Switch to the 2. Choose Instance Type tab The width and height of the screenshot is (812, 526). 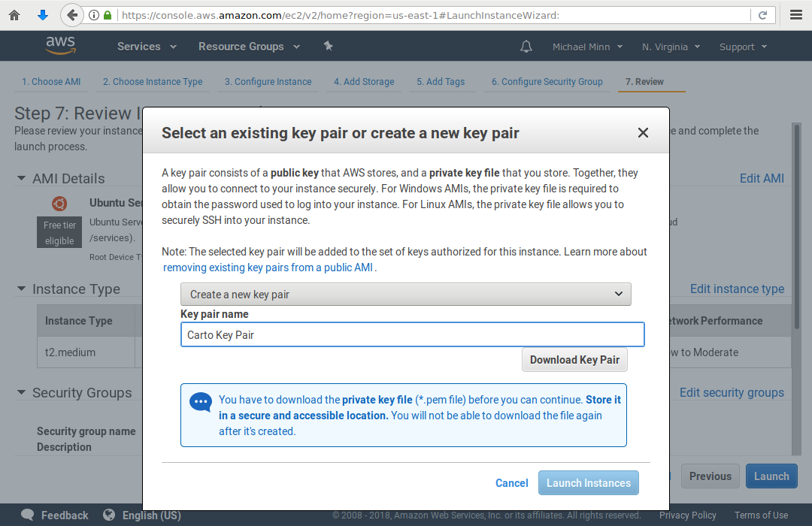[153, 82]
